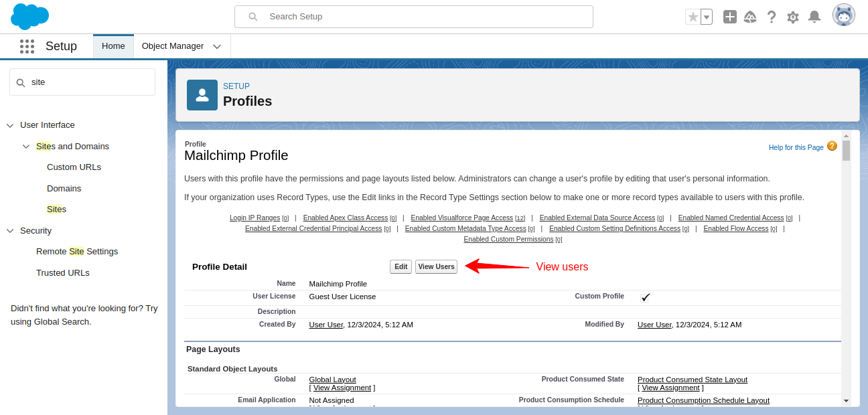The width and height of the screenshot is (868, 415).
Task: Click the Help for this Page icon
Action: pyautogui.click(x=832, y=145)
